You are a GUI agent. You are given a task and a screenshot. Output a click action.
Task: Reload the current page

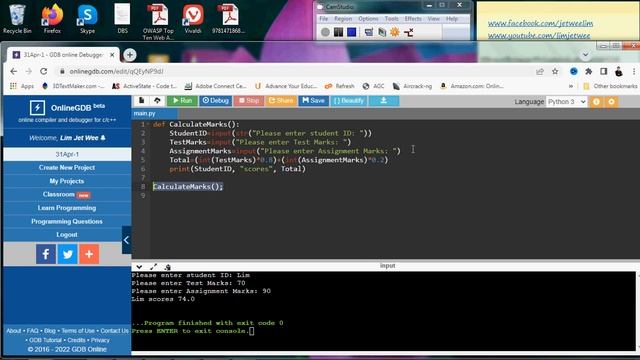click(x=44, y=71)
